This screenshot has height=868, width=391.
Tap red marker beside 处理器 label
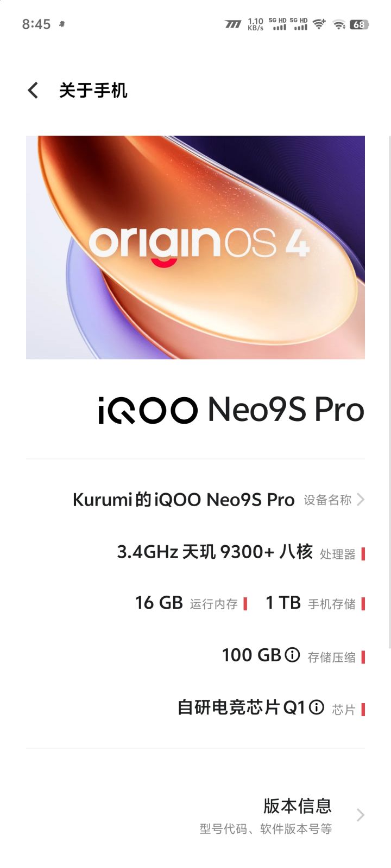363,554
